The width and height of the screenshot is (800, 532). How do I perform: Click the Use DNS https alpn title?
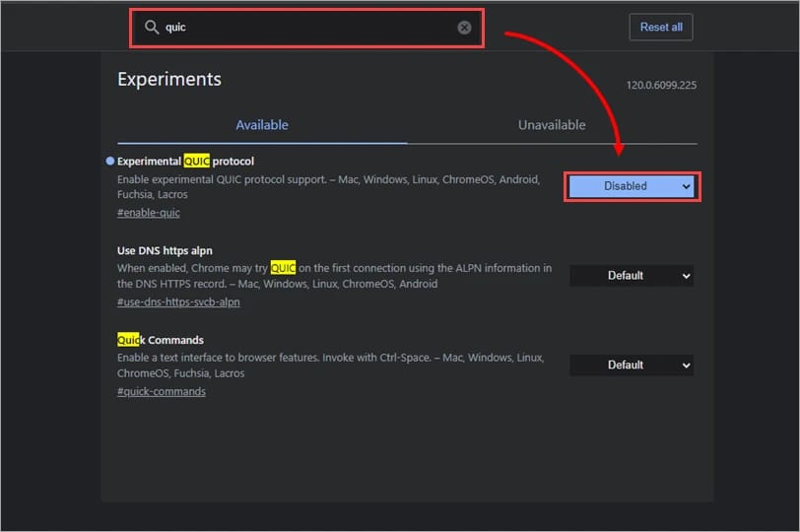point(165,250)
